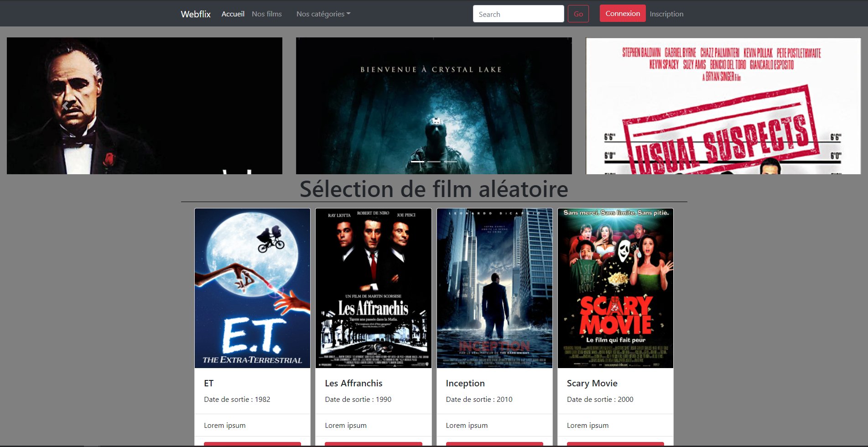Click the red Connexion button
Viewport: 868px width, 447px height.
coord(622,13)
